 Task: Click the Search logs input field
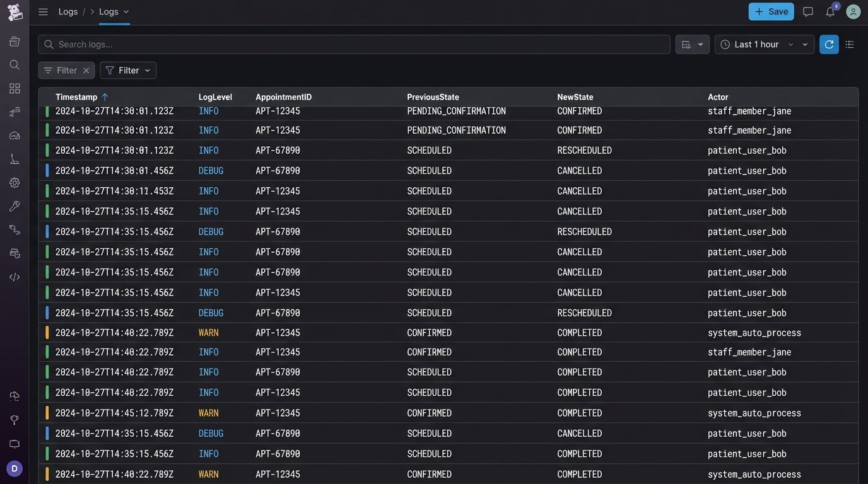[353, 44]
